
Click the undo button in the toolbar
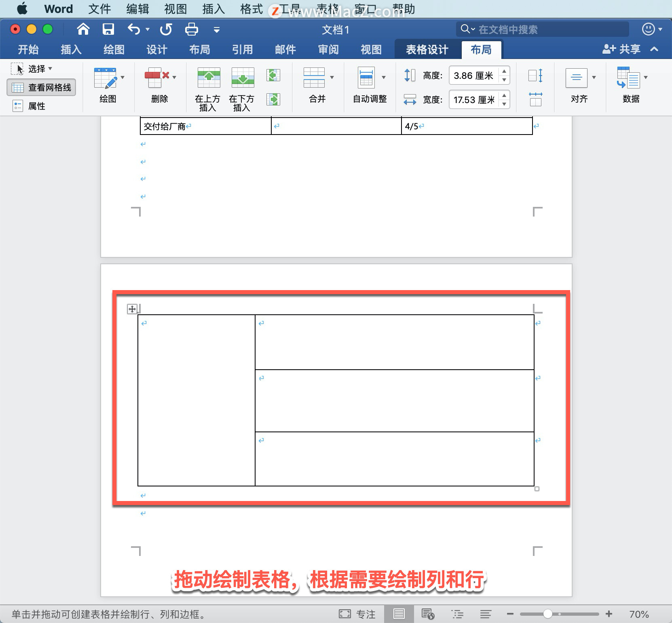[x=133, y=29]
